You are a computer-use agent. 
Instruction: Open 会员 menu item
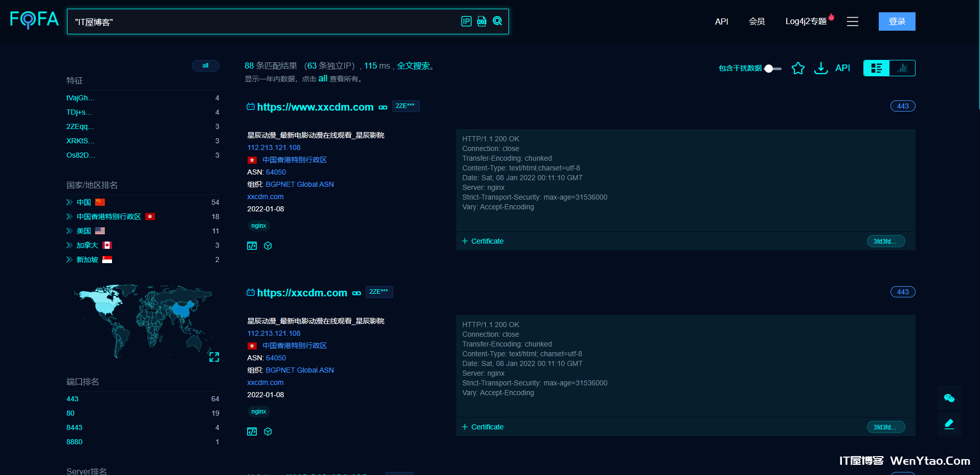(x=757, y=21)
